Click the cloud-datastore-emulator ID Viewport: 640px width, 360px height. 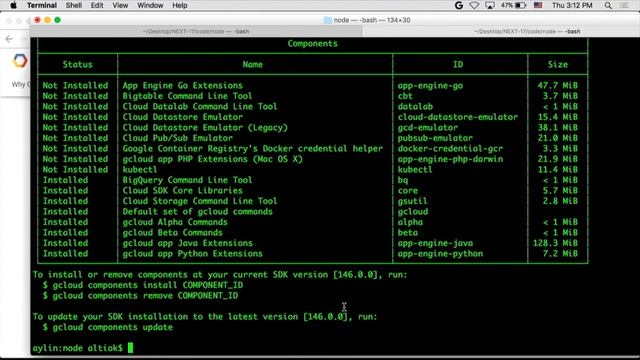tap(458, 117)
